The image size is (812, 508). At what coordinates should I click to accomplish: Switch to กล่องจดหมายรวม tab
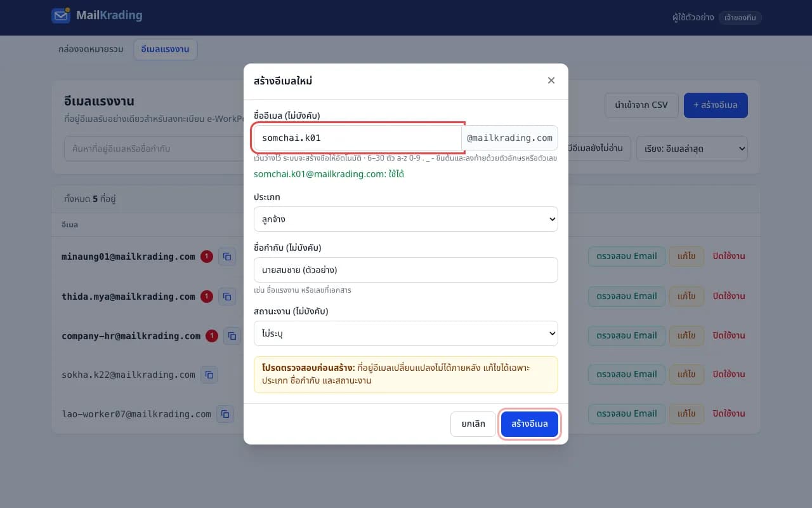point(91,49)
